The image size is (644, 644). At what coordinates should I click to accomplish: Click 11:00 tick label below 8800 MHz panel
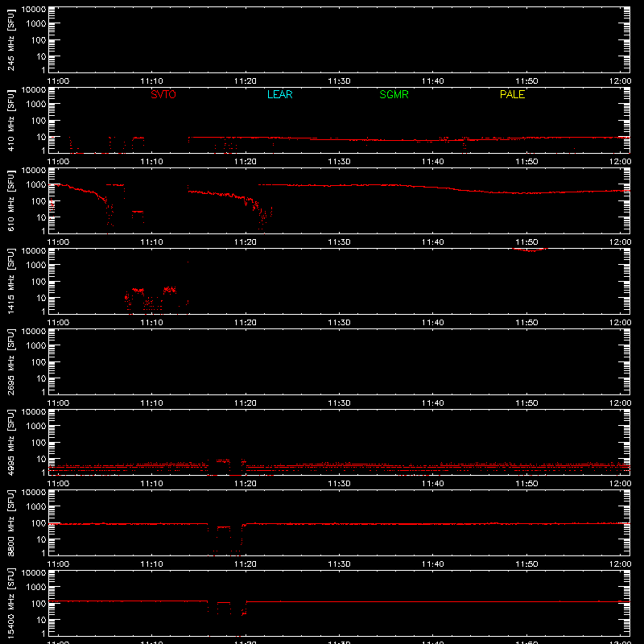coord(58,564)
